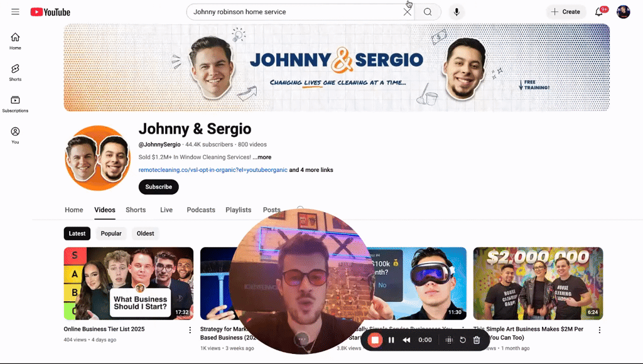Image resolution: width=643 pixels, height=364 pixels.
Task: Open the YouTube hamburger guide menu
Action: [x=15, y=12]
